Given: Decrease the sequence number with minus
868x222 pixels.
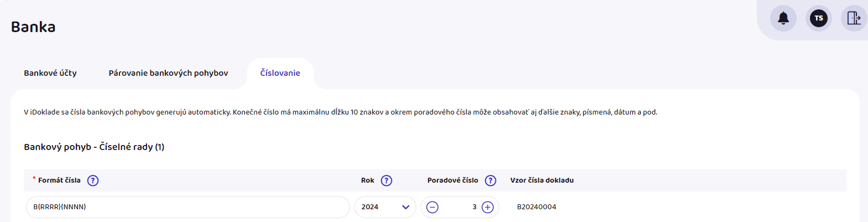Looking at the screenshot, I should click(432, 207).
